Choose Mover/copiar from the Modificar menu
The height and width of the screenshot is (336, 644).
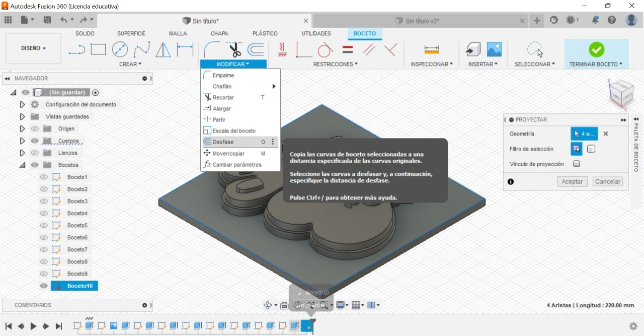click(239, 153)
